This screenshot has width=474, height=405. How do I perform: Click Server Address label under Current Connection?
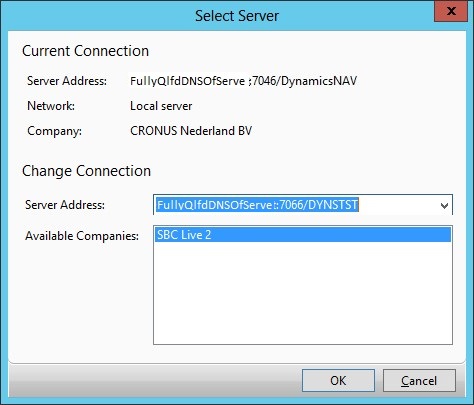tap(67, 81)
